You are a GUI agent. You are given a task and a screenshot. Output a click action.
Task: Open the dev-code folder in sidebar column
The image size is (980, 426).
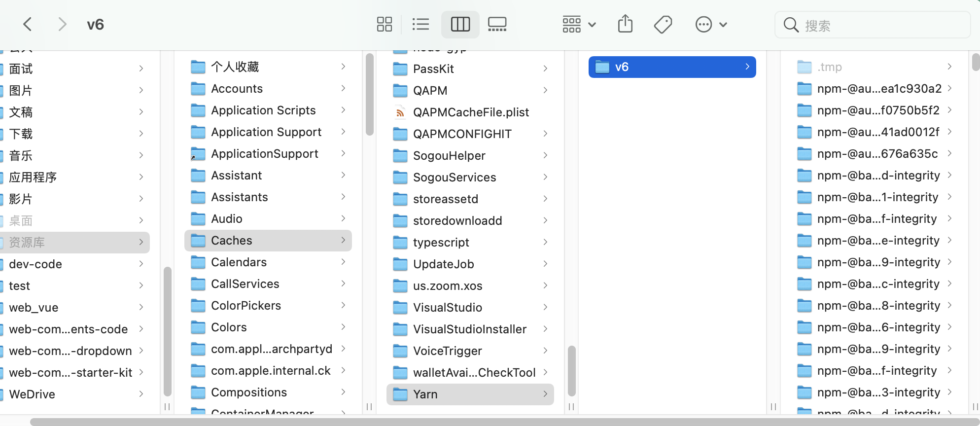click(x=74, y=264)
